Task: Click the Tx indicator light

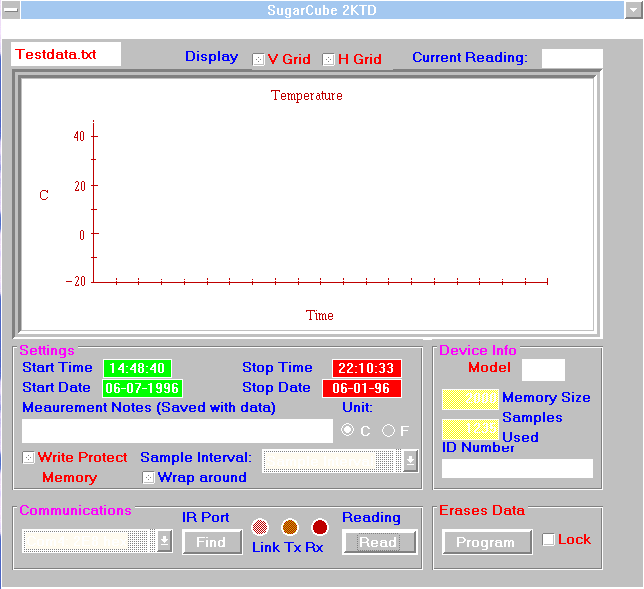Action: [290, 527]
